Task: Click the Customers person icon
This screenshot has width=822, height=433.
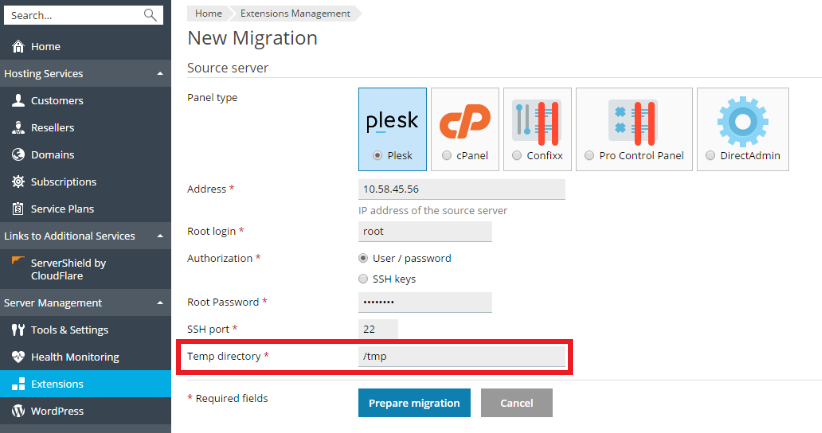Action: (x=17, y=101)
